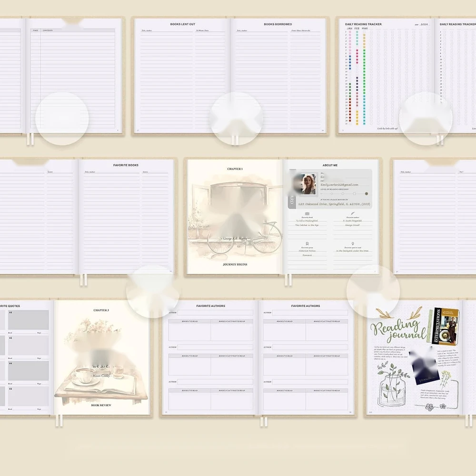Viewport: 476px width, 476px height.
Task: Click the "George Orwell" entry
Action: coord(352,225)
